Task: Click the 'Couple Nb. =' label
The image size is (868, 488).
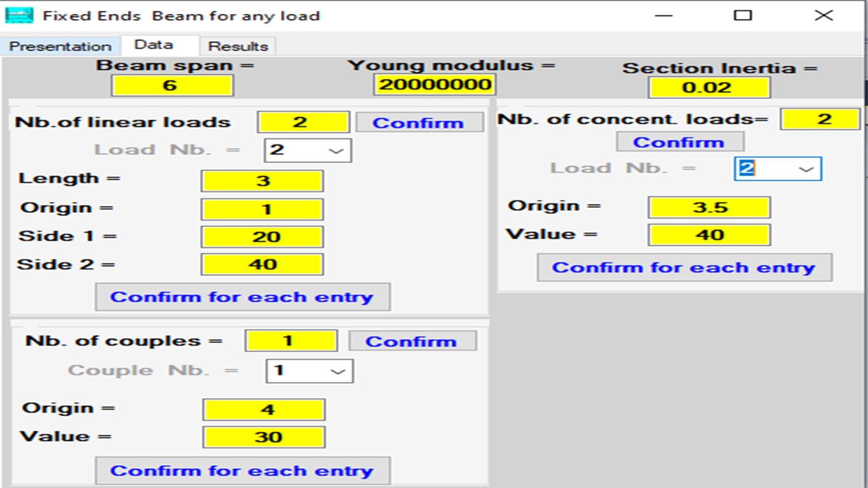Action: [x=153, y=370]
